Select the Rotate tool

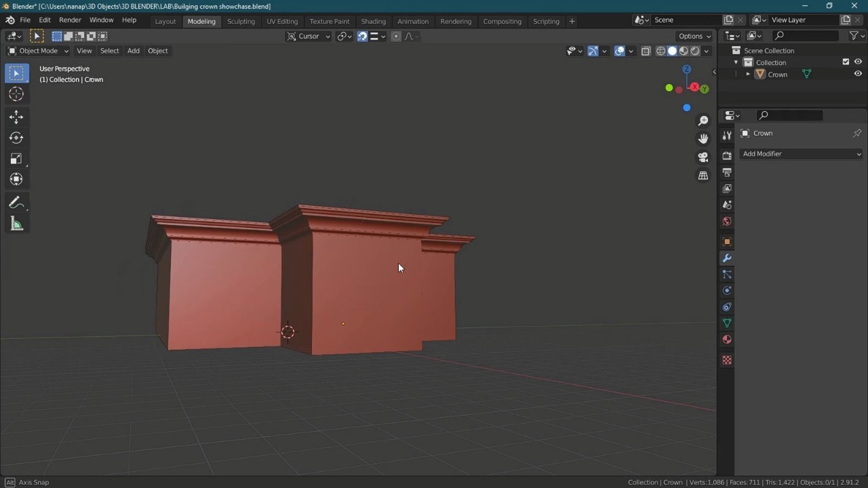click(x=16, y=138)
